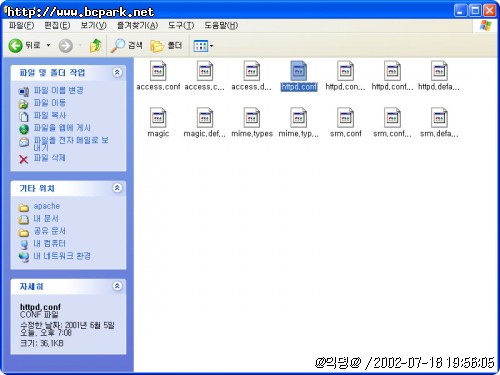Open the apache folder link
This screenshot has width=500, height=375.
(x=47, y=206)
